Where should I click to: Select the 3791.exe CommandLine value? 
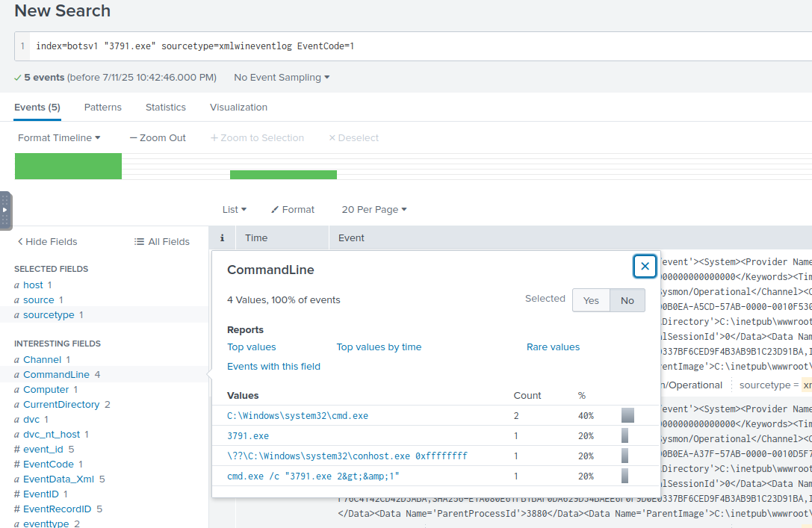click(248, 436)
